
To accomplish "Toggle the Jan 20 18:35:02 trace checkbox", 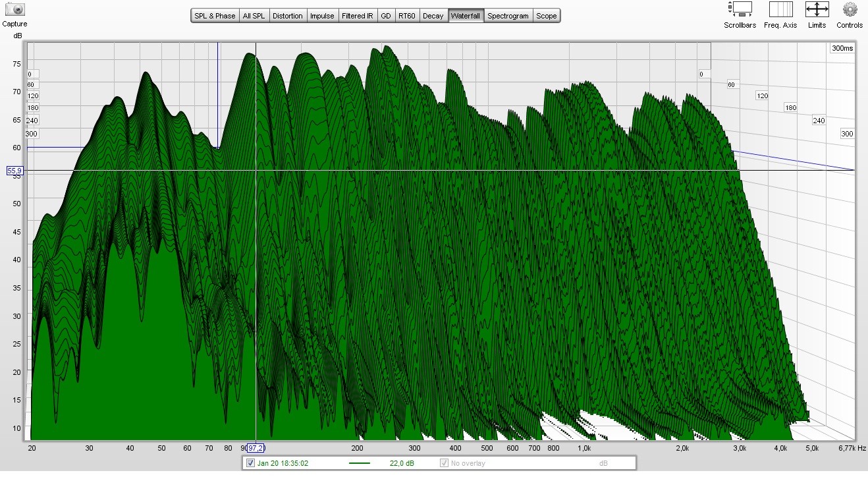I will pos(250,463).
